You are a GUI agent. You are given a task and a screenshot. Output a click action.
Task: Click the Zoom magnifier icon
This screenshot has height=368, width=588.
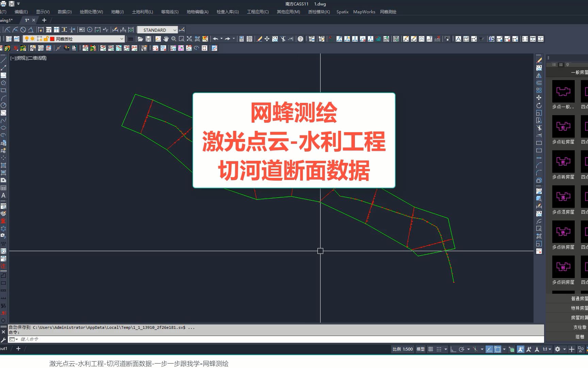tap(174, 39)
